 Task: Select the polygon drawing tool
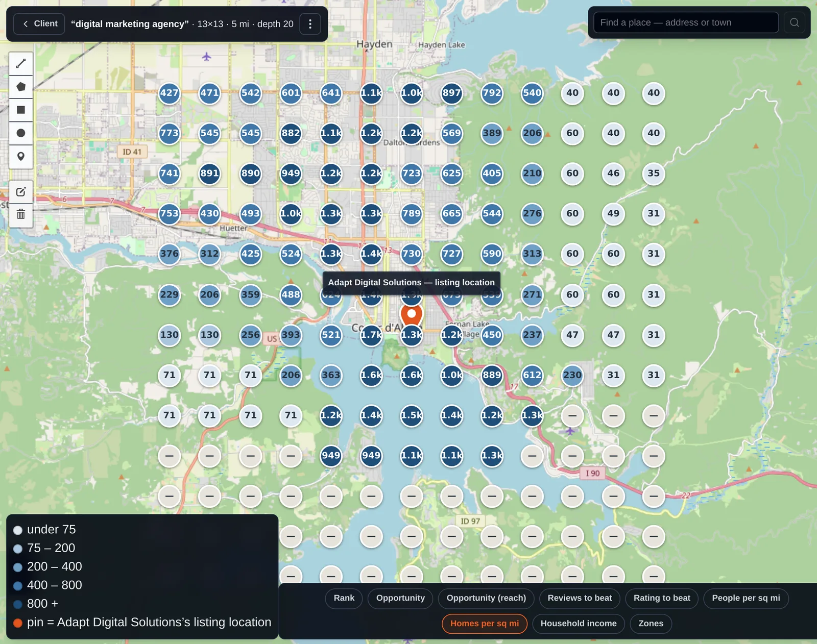click(x=21, y=87)
